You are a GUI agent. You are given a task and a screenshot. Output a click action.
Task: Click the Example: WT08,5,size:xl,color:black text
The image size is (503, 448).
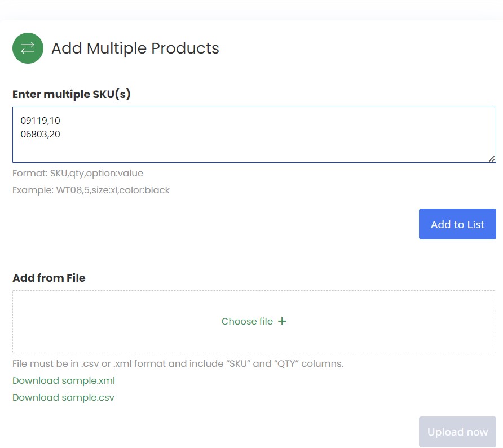tap(91, 190)
